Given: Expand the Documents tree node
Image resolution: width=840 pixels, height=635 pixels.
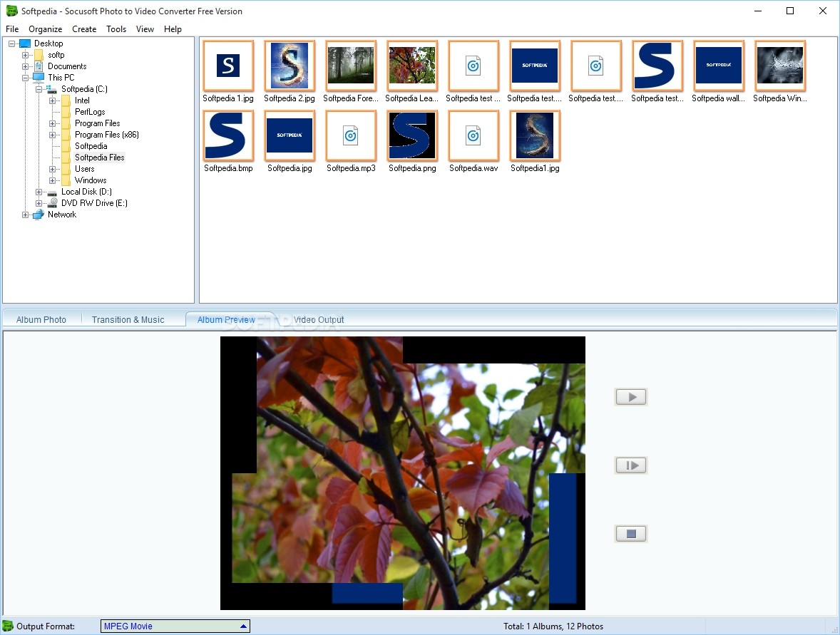Looking at the screenshot, I should (x=25, y=66).
